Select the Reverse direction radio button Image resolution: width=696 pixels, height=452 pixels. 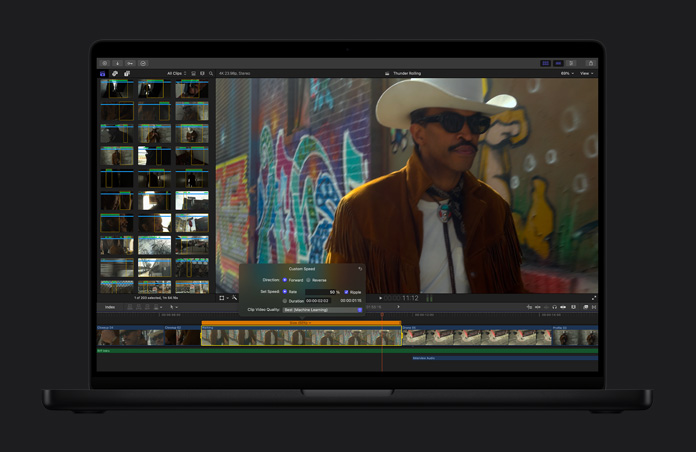click(309, 280)
